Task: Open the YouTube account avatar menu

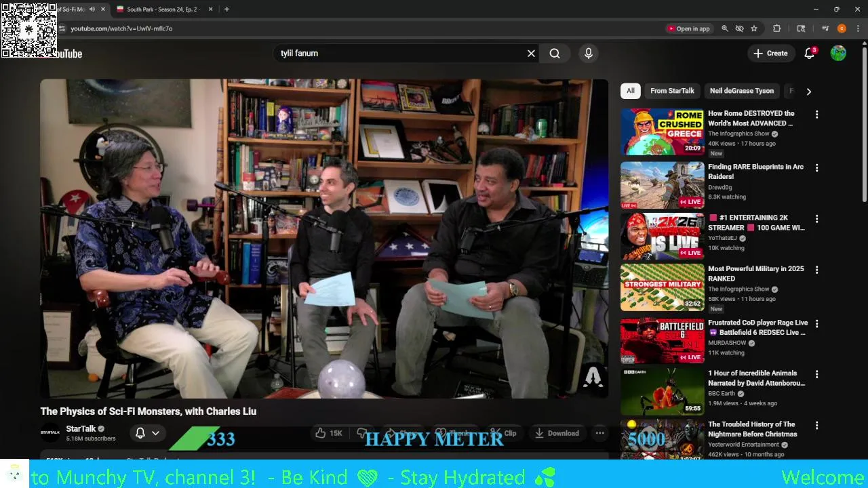Action: click(x=838, y=54)
